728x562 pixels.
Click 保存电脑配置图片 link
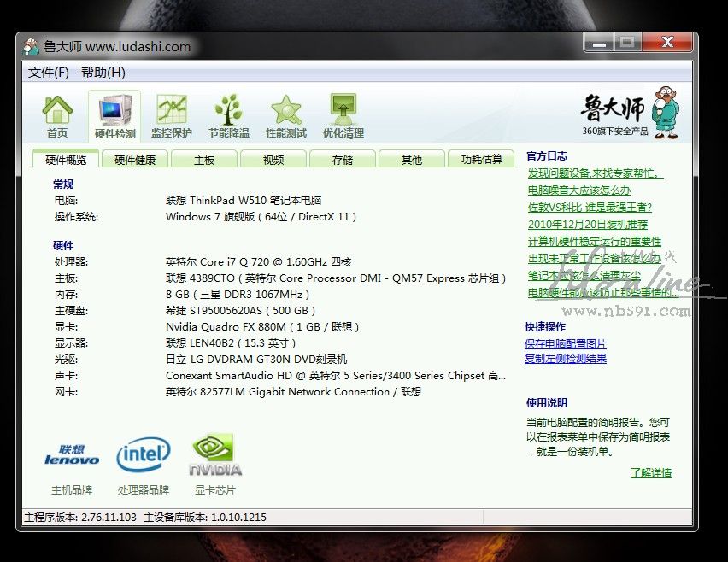[x=566, y=344]
